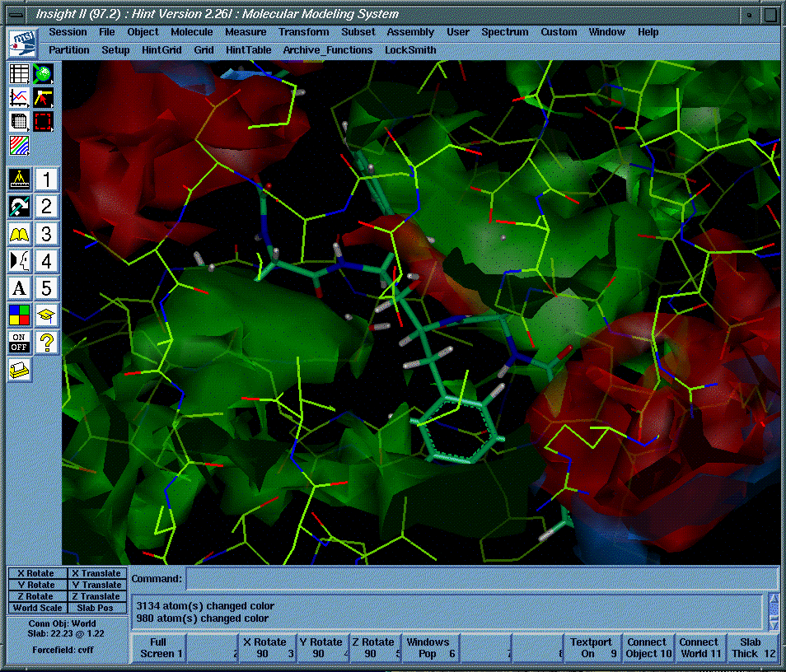Open the spreadsheet table icon
The height and width of the screenshot is (672, 786).
[x=19, y=74]
